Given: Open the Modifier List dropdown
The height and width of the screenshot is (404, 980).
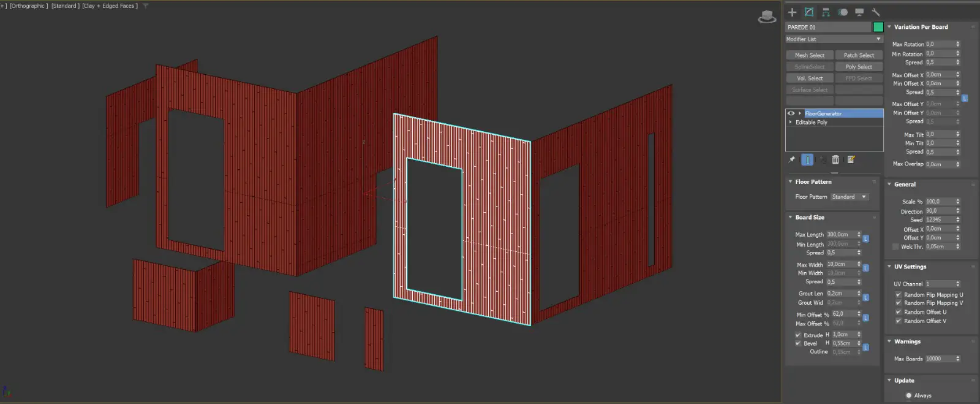Looking at the screenshot, I should point(834,39).
